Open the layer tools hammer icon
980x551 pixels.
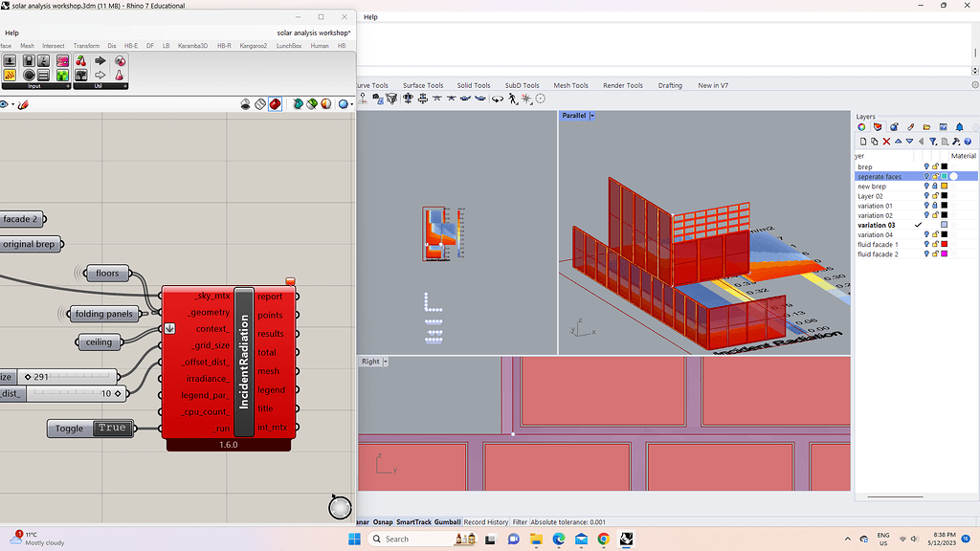click(956, 142)
